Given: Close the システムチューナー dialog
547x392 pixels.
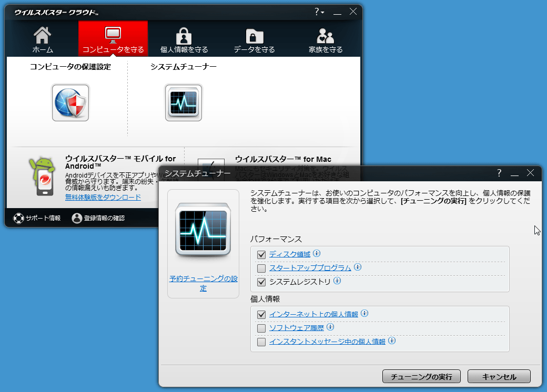Looking at the screenshot, I should pos(530,173).
